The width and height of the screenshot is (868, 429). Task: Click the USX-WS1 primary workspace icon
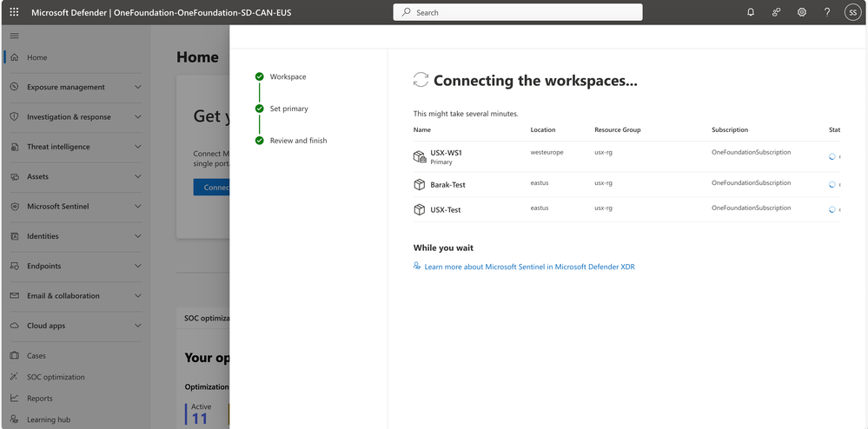pos(420,156)
